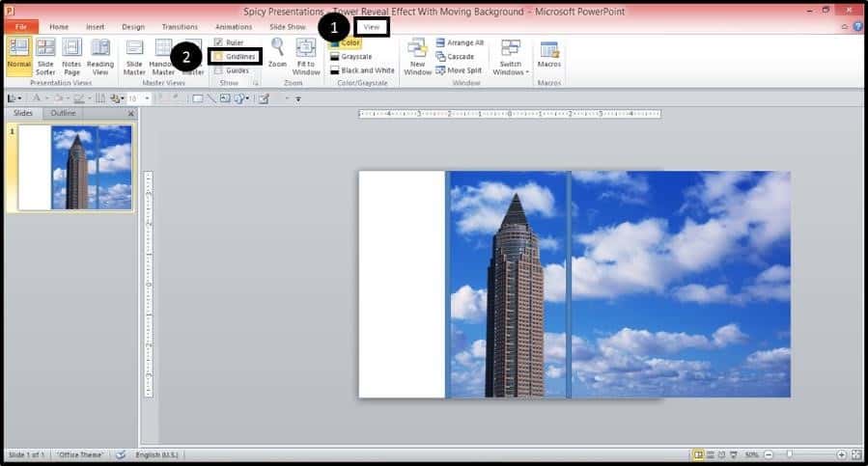
Task: Open the Transitions ribbon tab
Action: coord(180,27)
